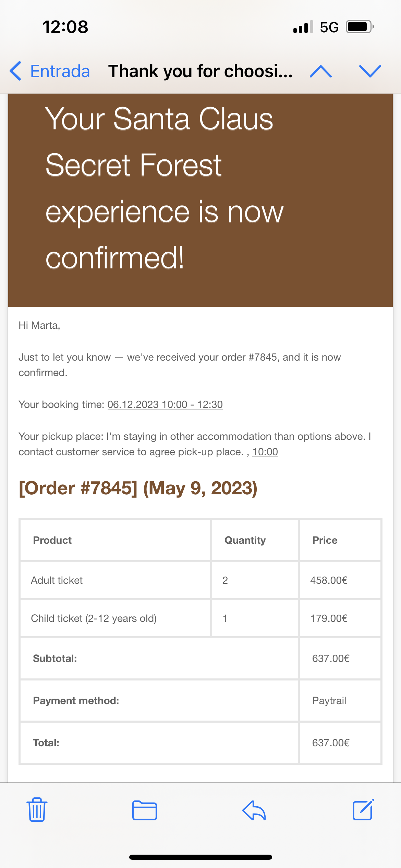Tap the Paytrail payment method cell
401x868 pixels.
pos(329,701)
